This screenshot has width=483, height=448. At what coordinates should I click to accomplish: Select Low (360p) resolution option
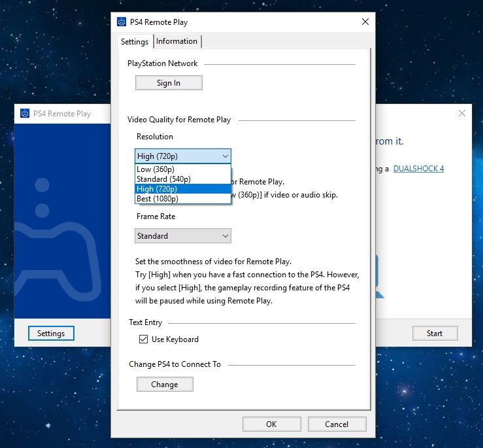coord(156,169)
